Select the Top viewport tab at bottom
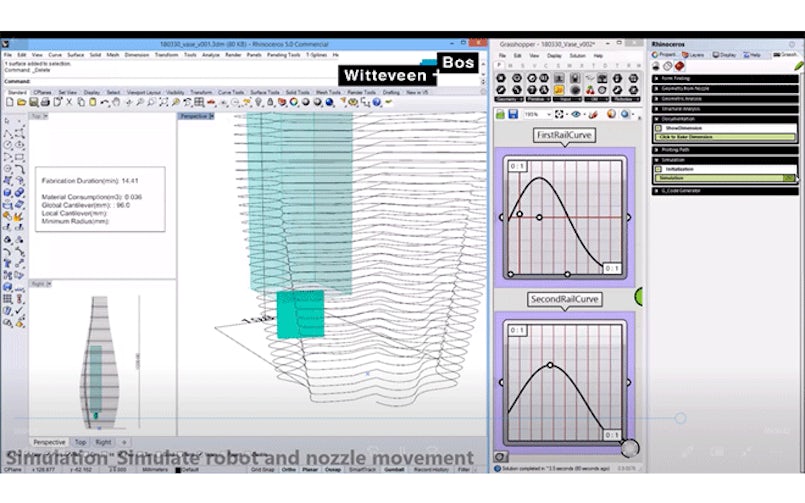805x503 pixels. click(80, 441)
